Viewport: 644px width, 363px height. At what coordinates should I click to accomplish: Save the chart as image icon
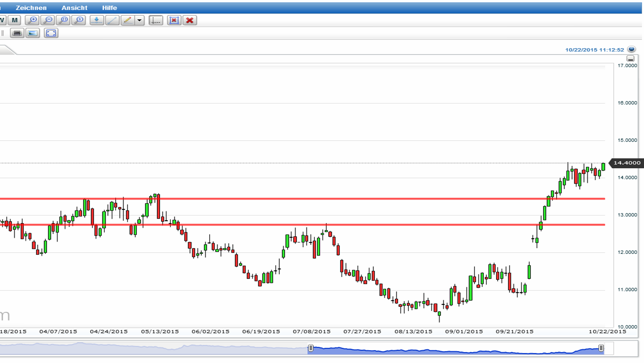33,33
